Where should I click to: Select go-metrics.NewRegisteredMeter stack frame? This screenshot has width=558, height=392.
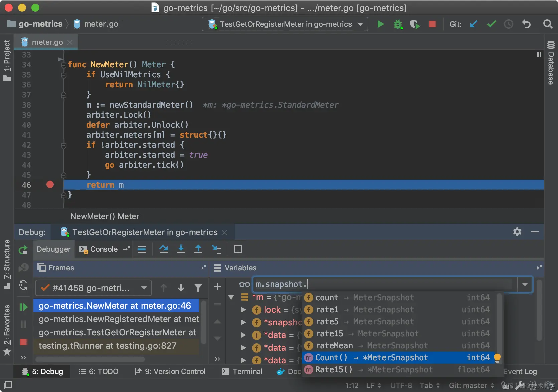tap(119, 319)
